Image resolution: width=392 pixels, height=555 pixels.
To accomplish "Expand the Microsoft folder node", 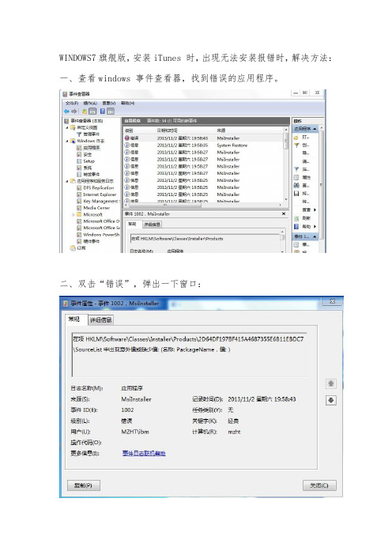I will (x=73, y=214).
